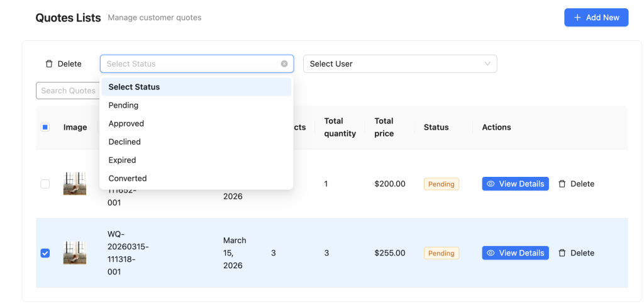The image size is (644, 304).
Task: Choose Pending from the status list
Action: (123, 105)
